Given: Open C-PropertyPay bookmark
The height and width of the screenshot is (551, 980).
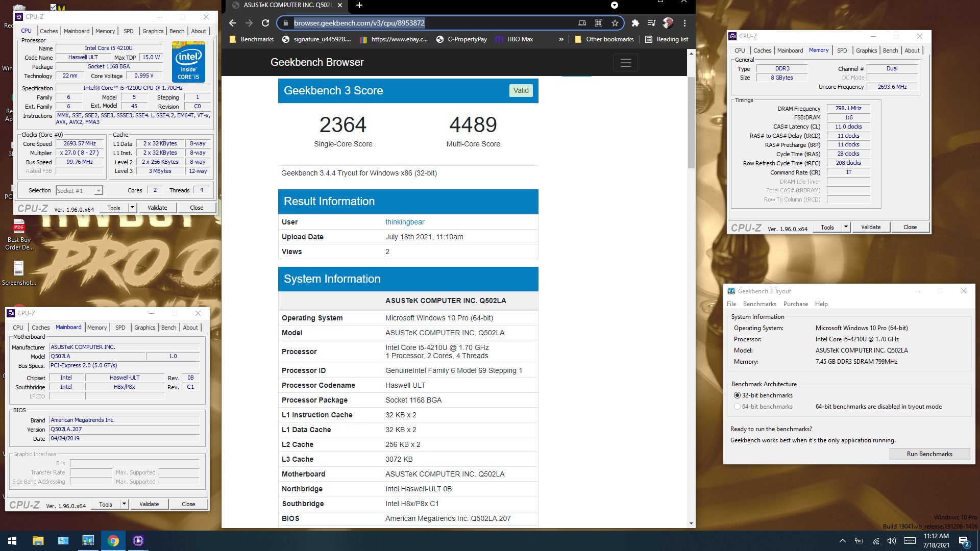Looking at the screenshot, I should 461,39.
